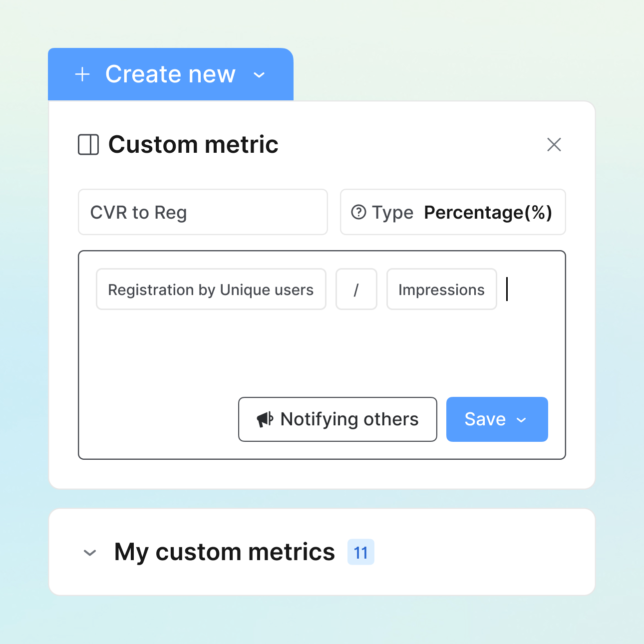
Task: Open the Create new dropdown
Action: [259, 75]
